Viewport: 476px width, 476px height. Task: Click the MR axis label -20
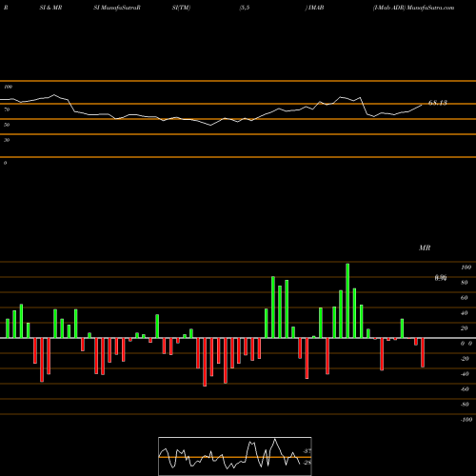[465, 359]
